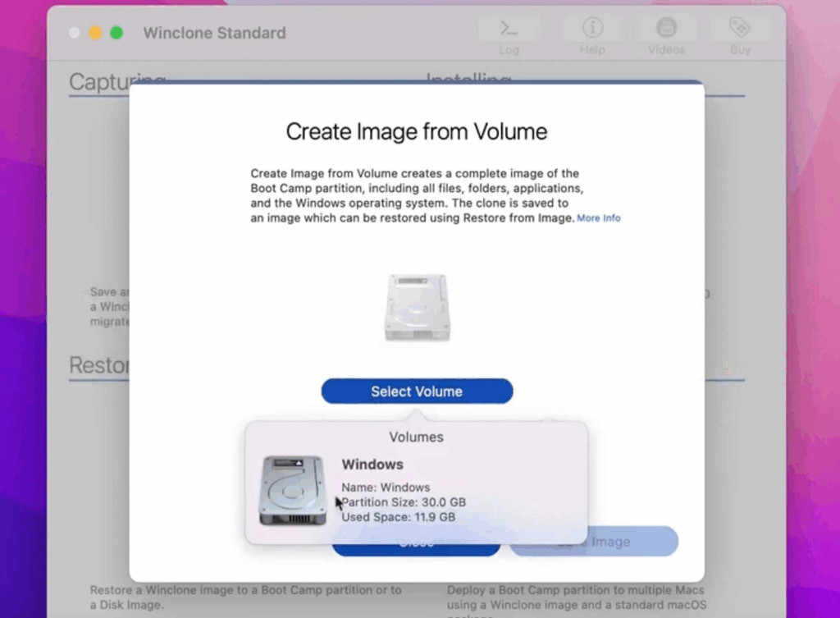Click the yellow minimize window button
This screenshot has height=618, width=840.
click(x=95, y=33)
